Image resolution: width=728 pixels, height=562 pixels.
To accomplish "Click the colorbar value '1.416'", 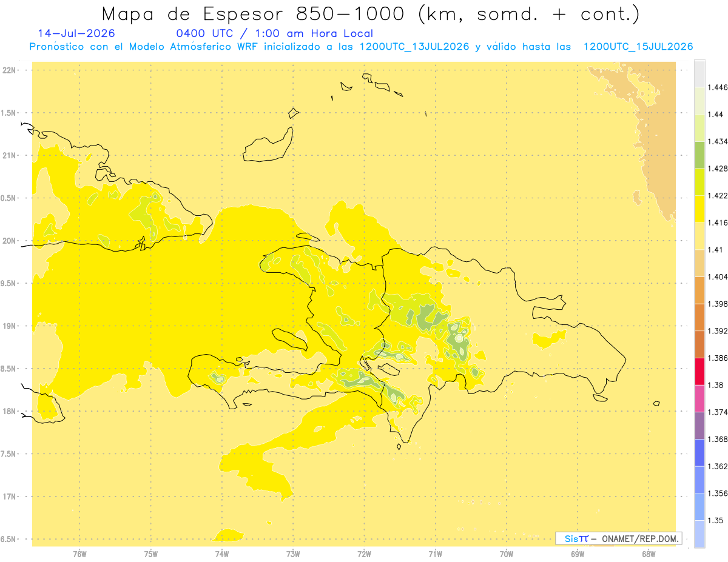I will pyautogui.click(x=717, y=222).
